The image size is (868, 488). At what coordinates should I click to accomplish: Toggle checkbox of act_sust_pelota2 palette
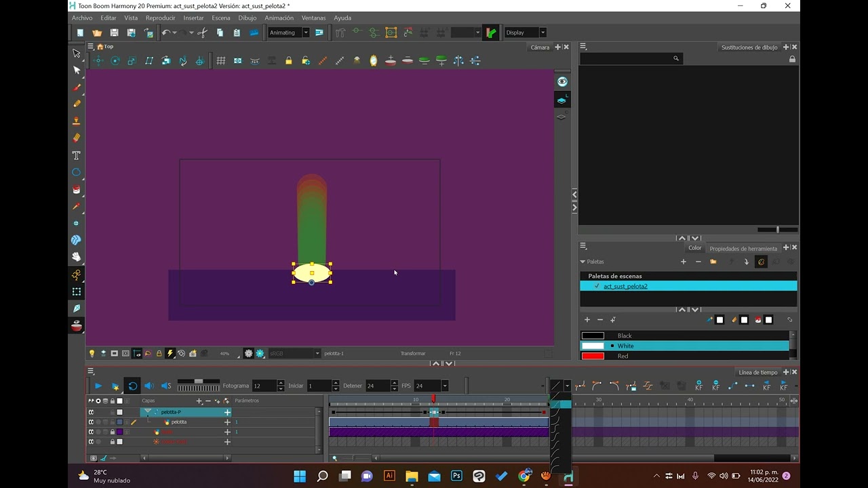click(597, 286)
